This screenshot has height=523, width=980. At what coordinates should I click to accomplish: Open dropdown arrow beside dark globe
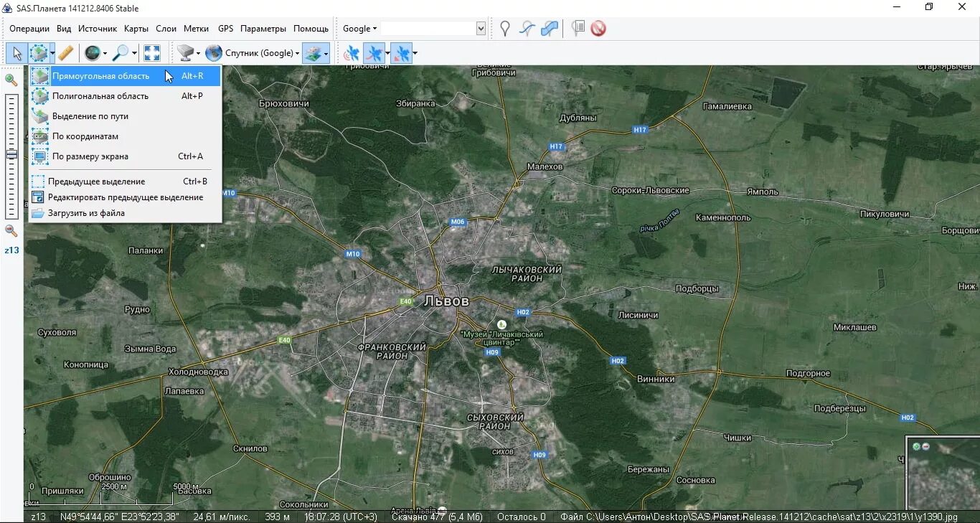click(x=105, y=53)
